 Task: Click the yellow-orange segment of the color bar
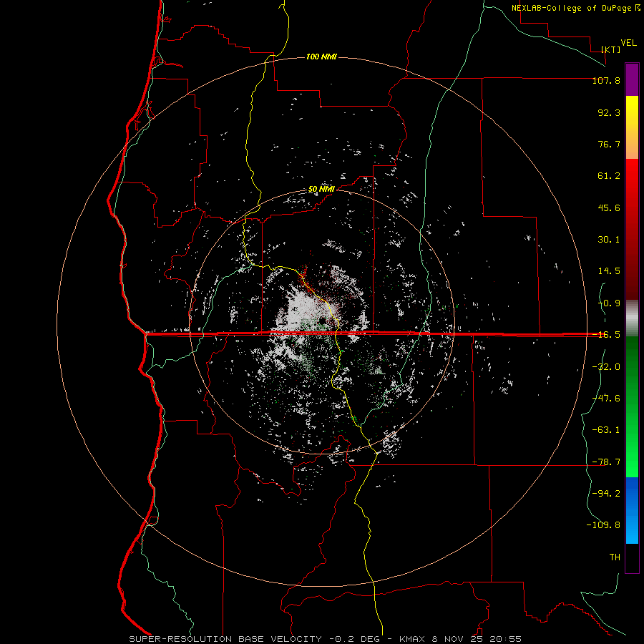point(632,127)
